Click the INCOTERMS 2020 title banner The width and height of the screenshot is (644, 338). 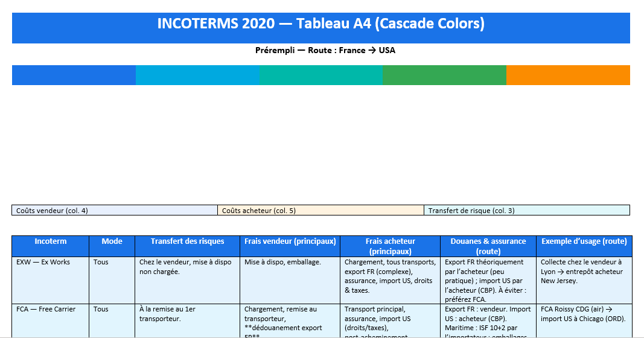(320, 24)
